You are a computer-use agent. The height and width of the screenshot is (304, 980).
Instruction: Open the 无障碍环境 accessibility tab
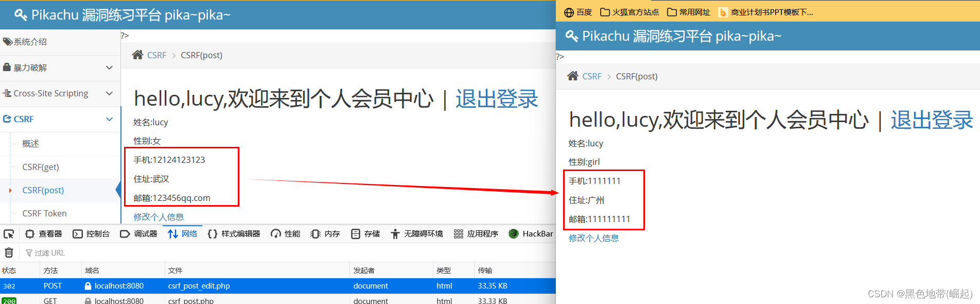[x=416, y=234]
